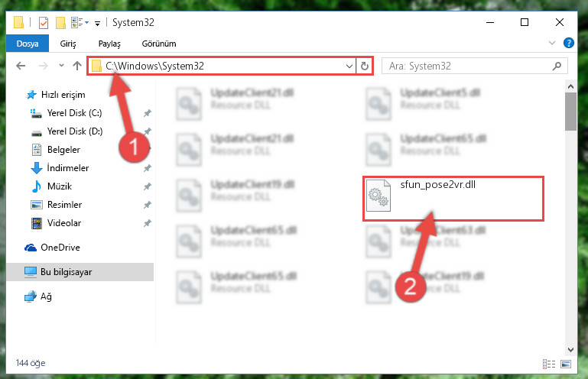This screenshot has height=379, width=588.
Task: Expand the address bar history dropdown
Action: pyautogui.click(x=349, y=66)
